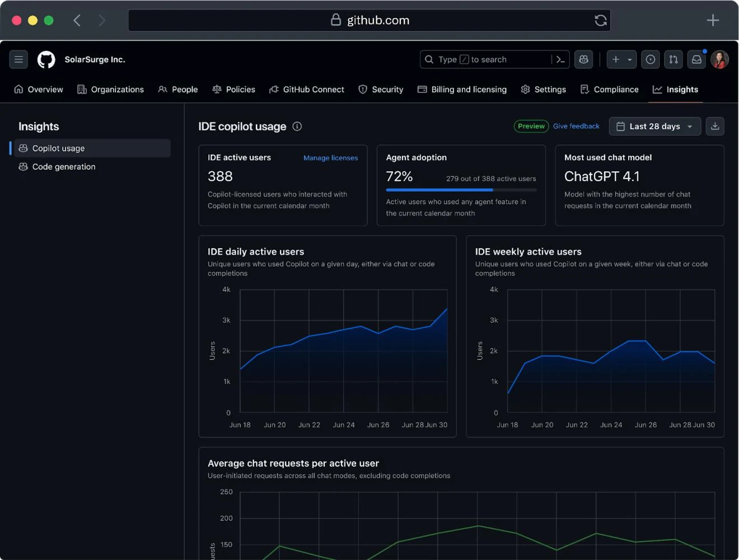Select Copilot usage in the sidebar

pyautogui.click(x=92, y=148)
